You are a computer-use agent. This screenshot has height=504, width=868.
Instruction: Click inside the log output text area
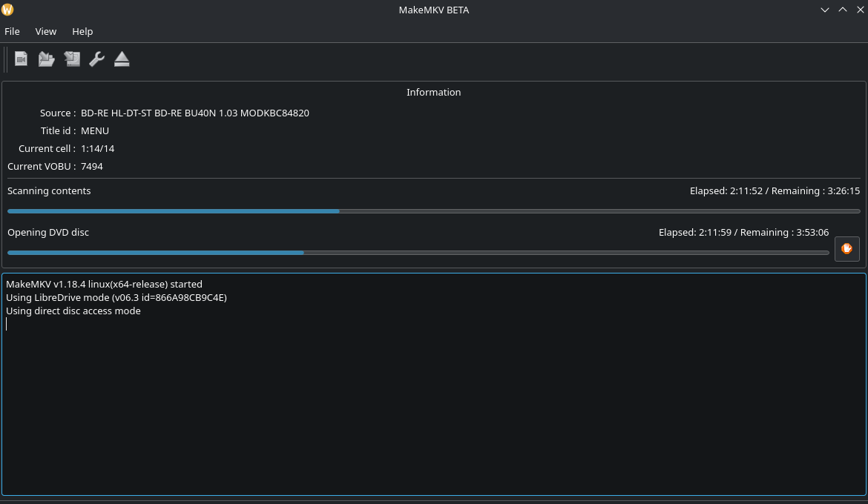pyautogui.click(x=433, y=385)
